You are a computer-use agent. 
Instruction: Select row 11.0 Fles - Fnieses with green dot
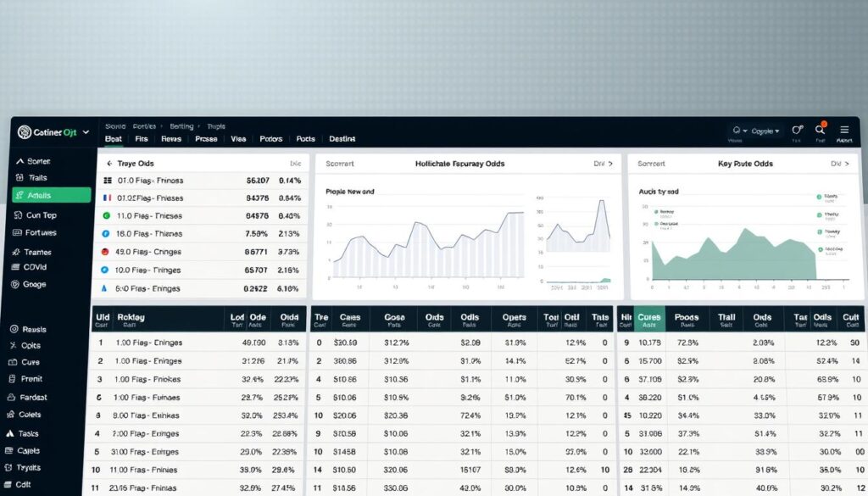click(203, 216)
